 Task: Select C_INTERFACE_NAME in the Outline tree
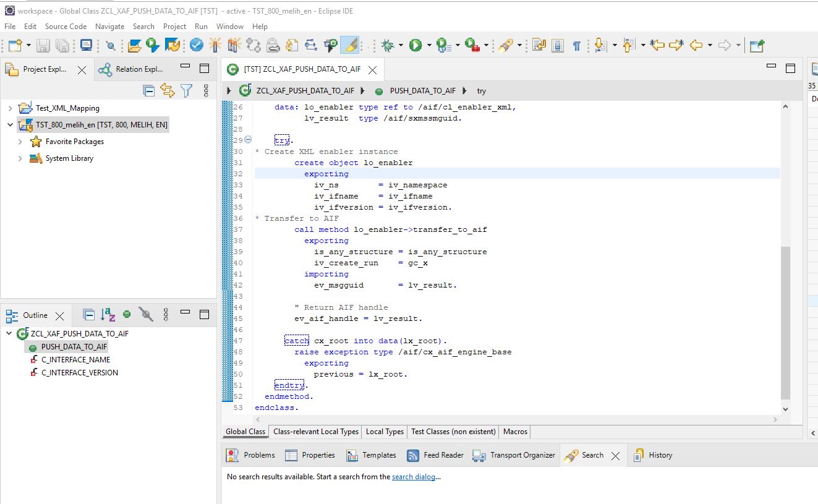[x=75, y=360]
